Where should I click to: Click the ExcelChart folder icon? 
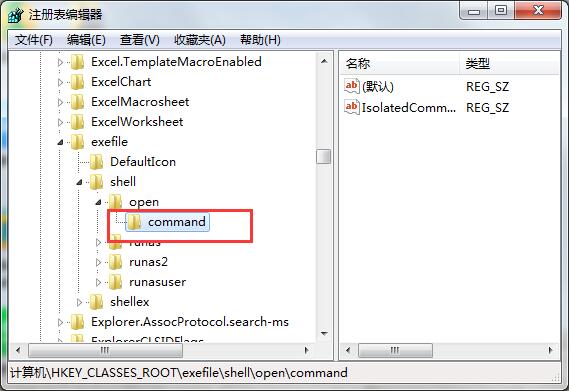(78, 82)
